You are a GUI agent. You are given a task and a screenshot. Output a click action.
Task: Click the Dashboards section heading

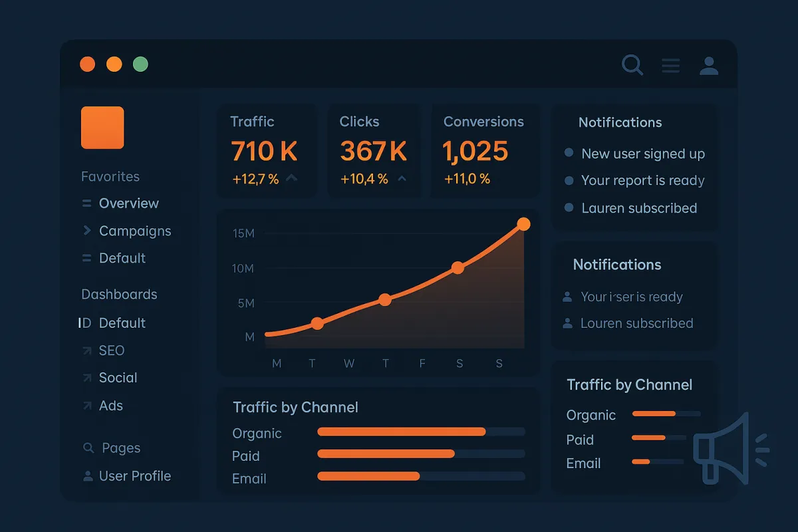point(119,294)
